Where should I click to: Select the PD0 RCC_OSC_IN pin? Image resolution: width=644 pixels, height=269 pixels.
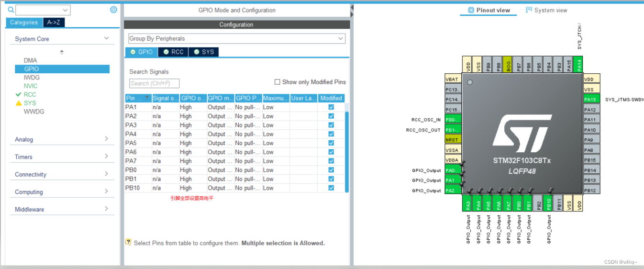[453, 120]
